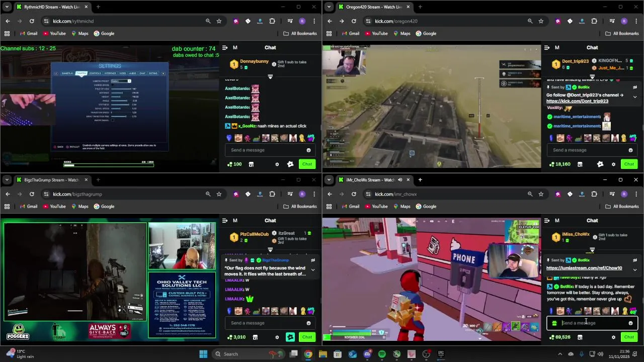Open Chrome menu in RythmicHD window
Screen dimensions: 644x362
[314, 21]
